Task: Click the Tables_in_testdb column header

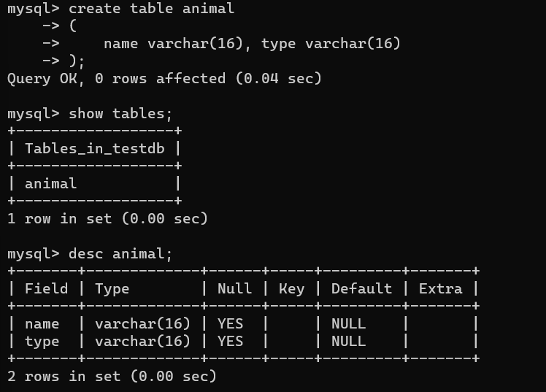Action: coord(95,149)
